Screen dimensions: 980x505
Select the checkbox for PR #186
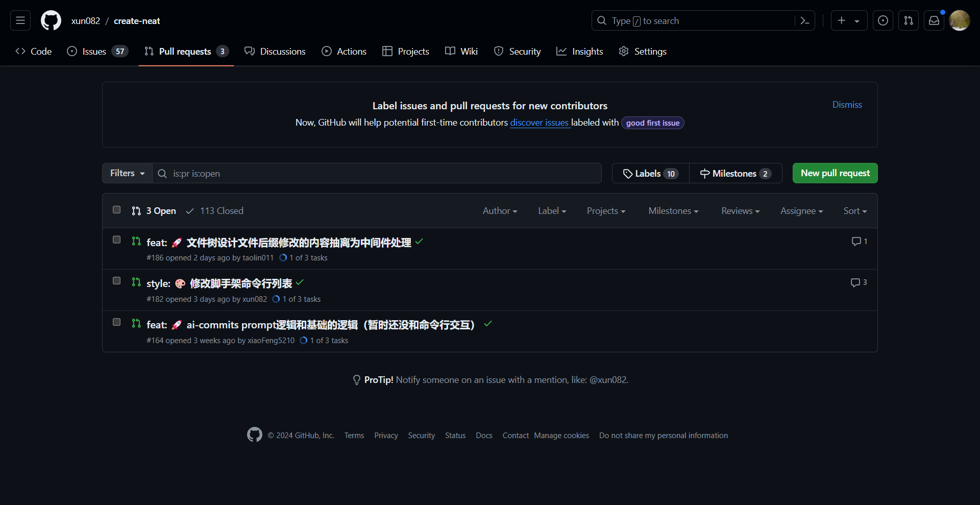pyautogui.click(x=116, y=240)
